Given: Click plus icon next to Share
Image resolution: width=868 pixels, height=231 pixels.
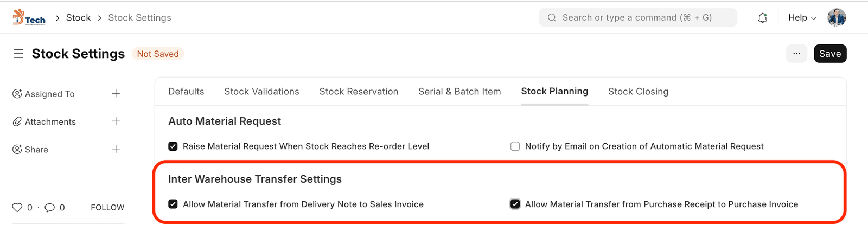Looking at the screenshot, I should point(116,149).
